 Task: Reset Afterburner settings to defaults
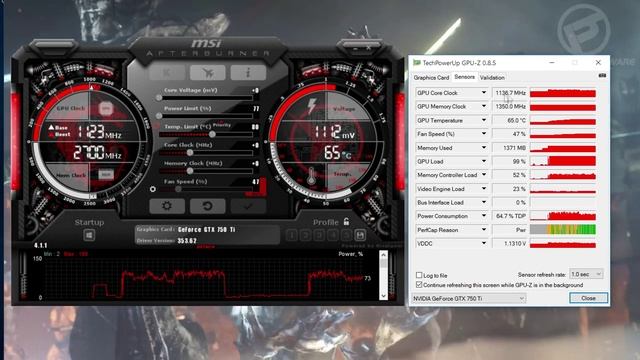(x=207, y=206)
